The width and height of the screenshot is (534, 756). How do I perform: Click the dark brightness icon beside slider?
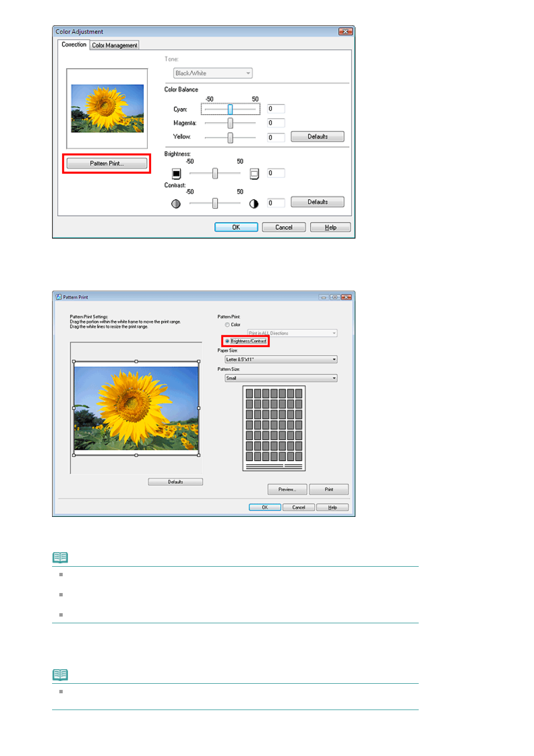pyautogui.click(x=176, y=174)
